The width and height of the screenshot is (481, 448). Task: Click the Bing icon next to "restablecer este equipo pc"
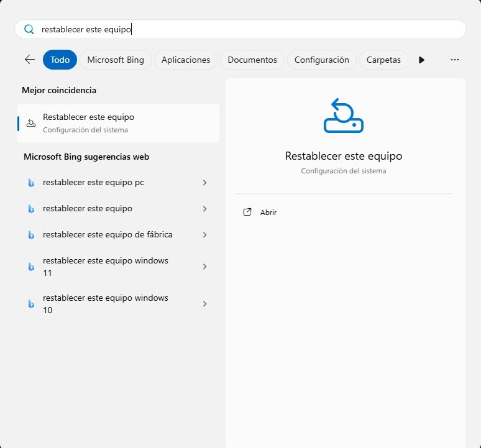click(x=31, y=183)
